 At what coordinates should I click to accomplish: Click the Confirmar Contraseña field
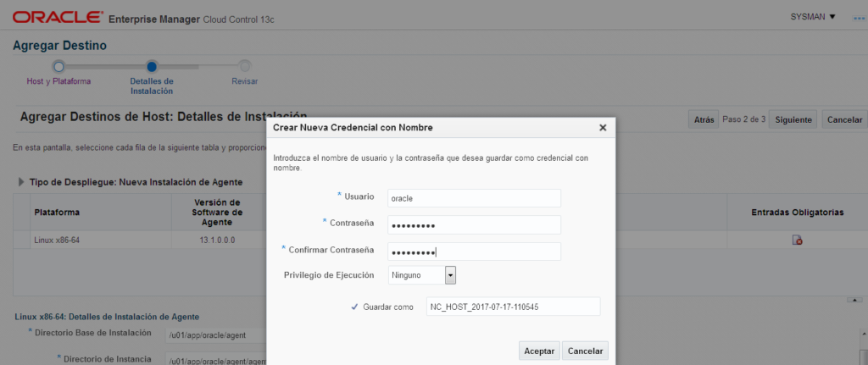474,252
